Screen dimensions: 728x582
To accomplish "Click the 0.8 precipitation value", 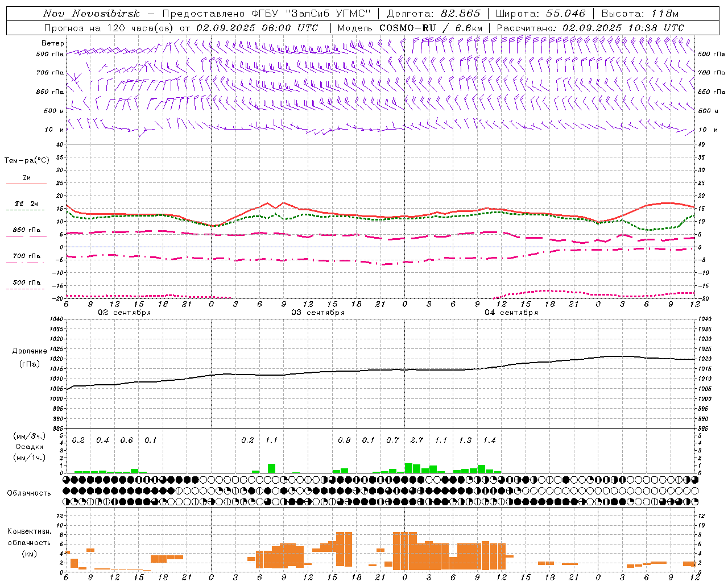I will click(344, 440).
